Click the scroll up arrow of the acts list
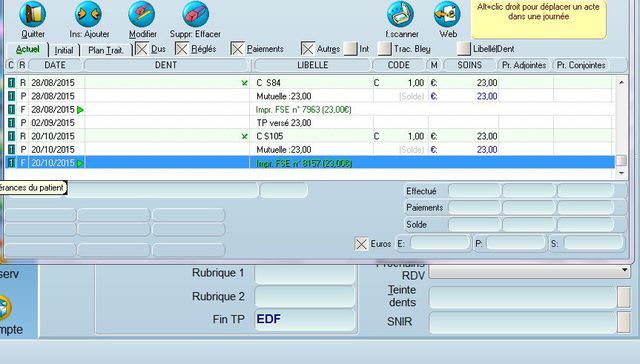 (621, 83)
